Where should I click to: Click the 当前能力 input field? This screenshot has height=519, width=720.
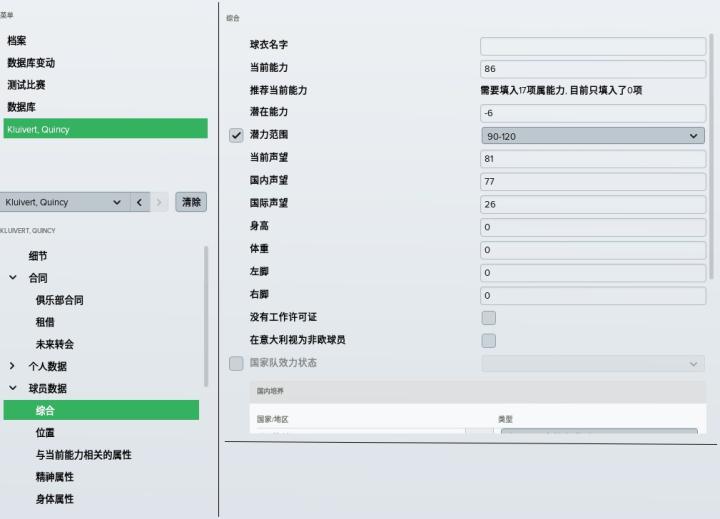(592, 69)
